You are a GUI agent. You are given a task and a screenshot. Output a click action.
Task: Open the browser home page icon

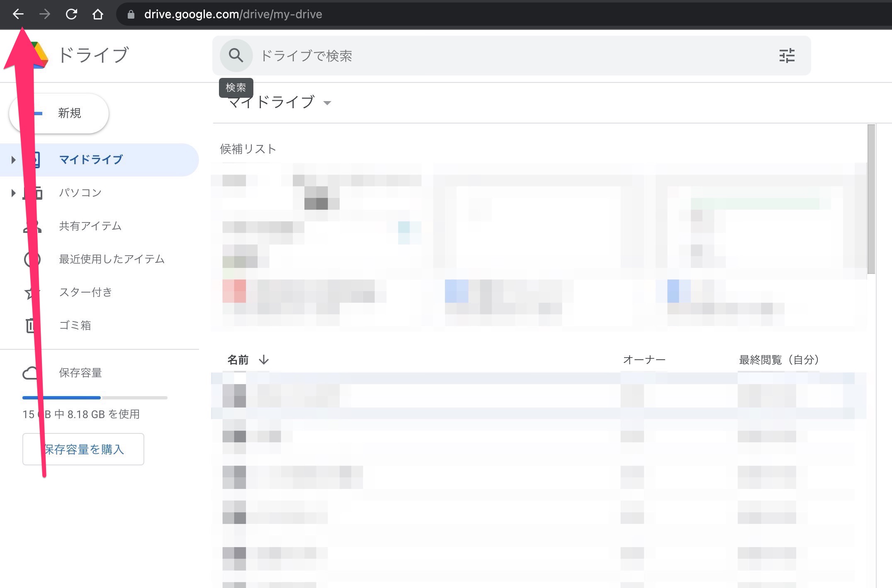(98, 15)
